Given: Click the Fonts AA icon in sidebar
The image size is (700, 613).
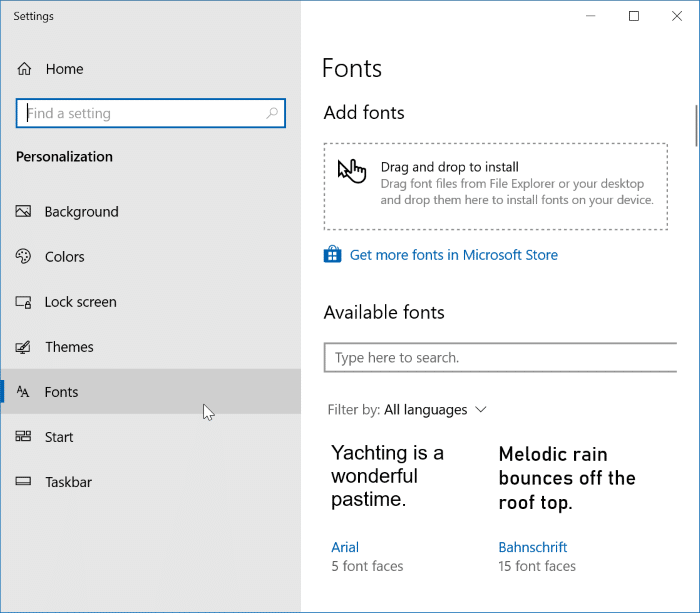Looking at the screenshot, I should click(23, 392).
